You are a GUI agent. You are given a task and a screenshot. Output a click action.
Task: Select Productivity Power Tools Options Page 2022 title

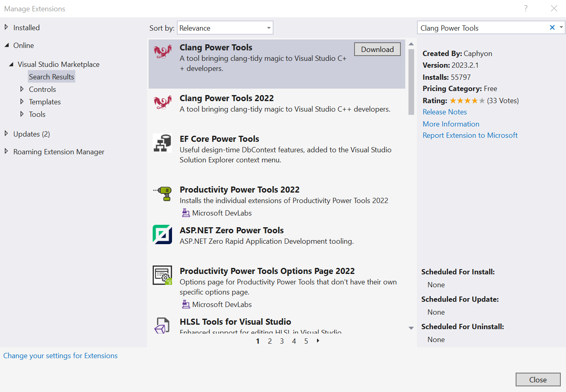click(267, 271)
